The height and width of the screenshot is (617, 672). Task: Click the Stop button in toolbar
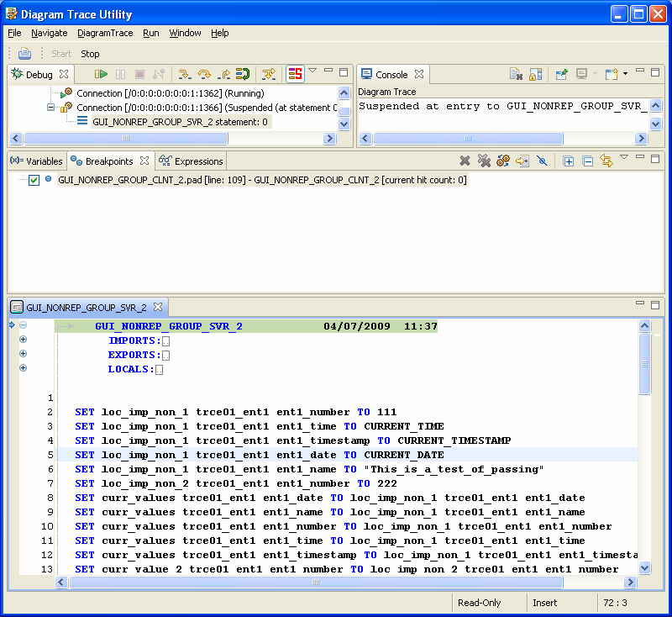[x=90, y=54]
